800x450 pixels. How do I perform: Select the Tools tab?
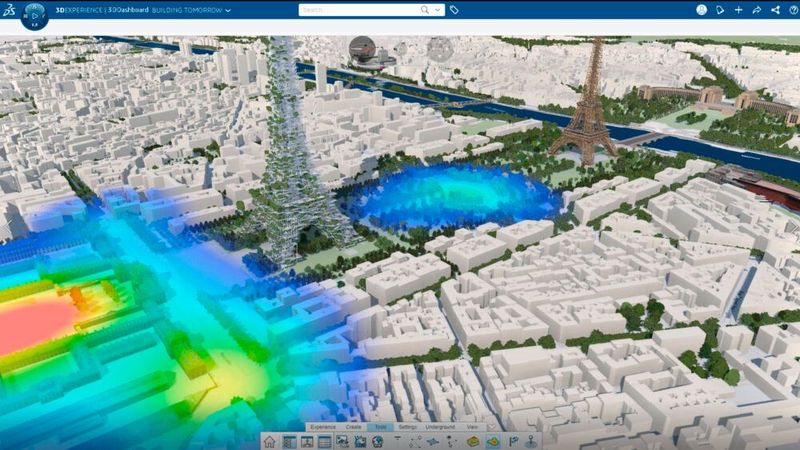pyautogui.click(x=381, y=427)
